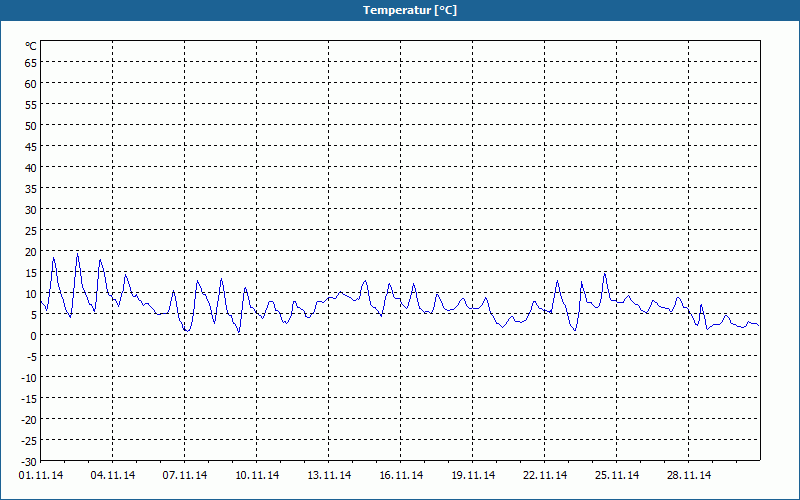Click the 35 value on the y-axis

pyautogui.click(x=31, y=189)
